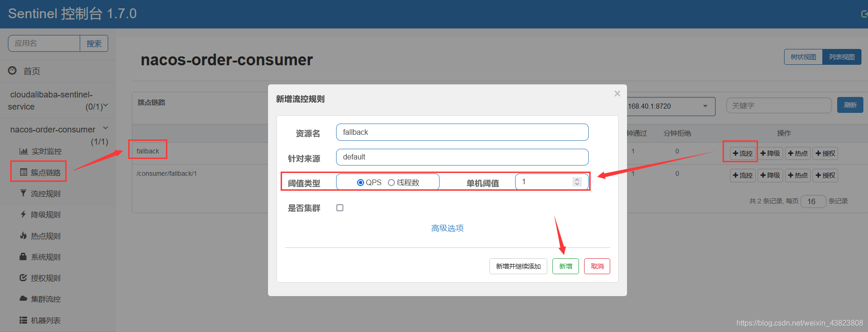
Task: Click the 授权规则 check icon
Action: pyautogui.click(x=23, y=277)
